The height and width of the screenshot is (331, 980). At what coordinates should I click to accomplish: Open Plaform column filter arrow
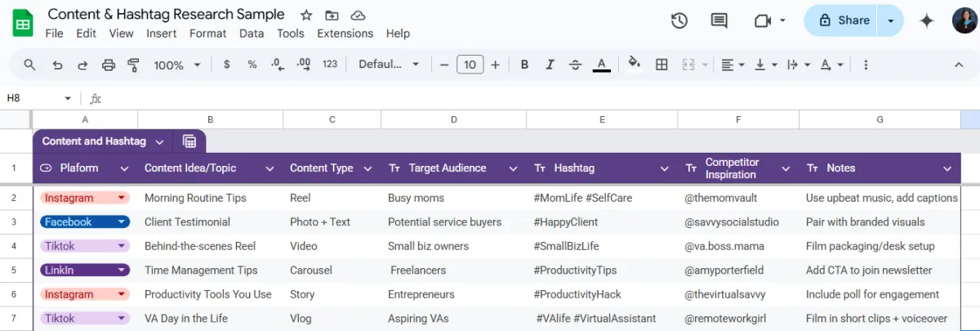[124, 168]
